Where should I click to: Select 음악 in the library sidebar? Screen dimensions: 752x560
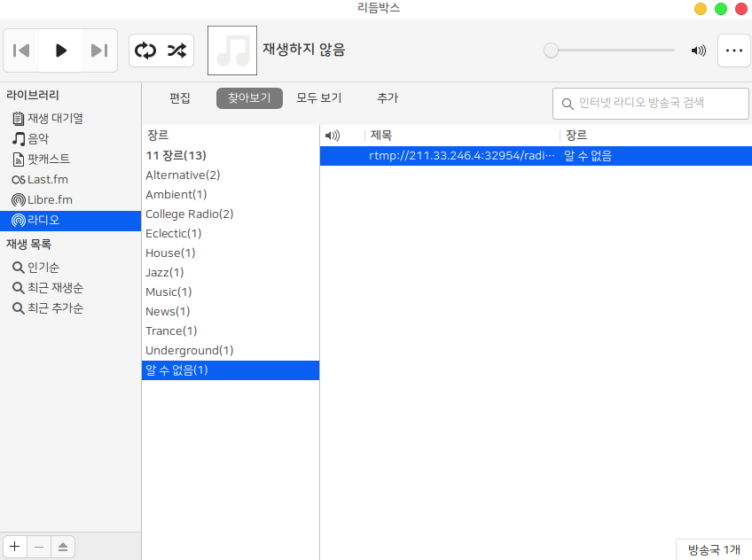pyautogui.click(x=37, y=138)
